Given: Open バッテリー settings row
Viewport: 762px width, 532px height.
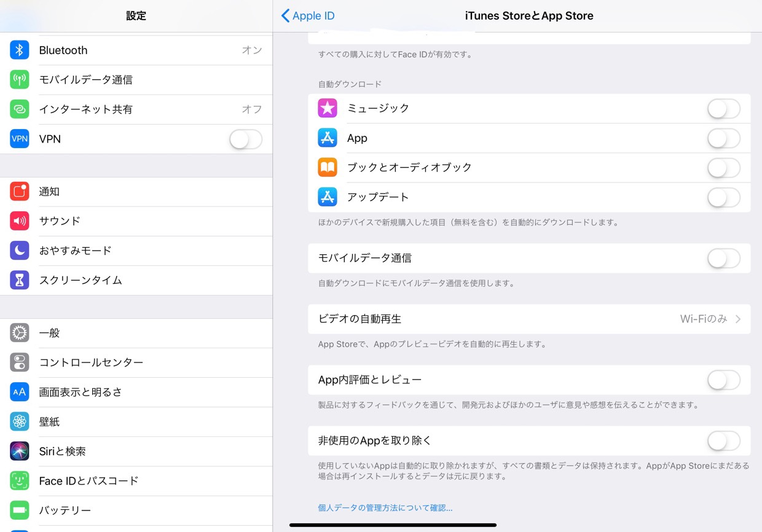Looking at the screenshot, I should point(136,510).
